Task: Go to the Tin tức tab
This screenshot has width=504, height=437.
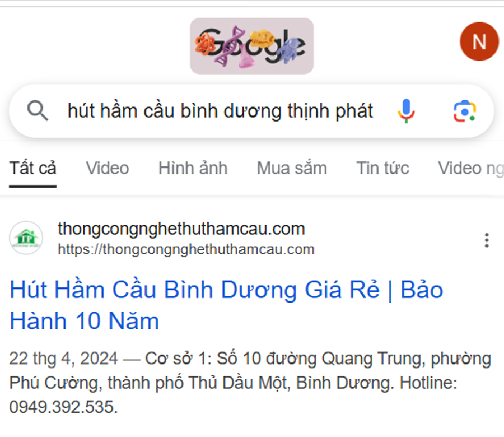Action: 382,168
